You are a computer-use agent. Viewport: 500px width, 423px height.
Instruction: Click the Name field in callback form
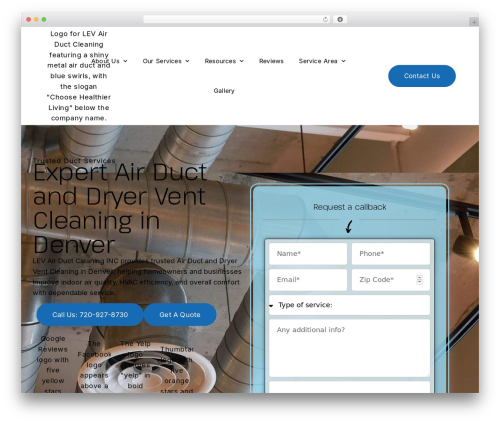[x=308, y=254]
